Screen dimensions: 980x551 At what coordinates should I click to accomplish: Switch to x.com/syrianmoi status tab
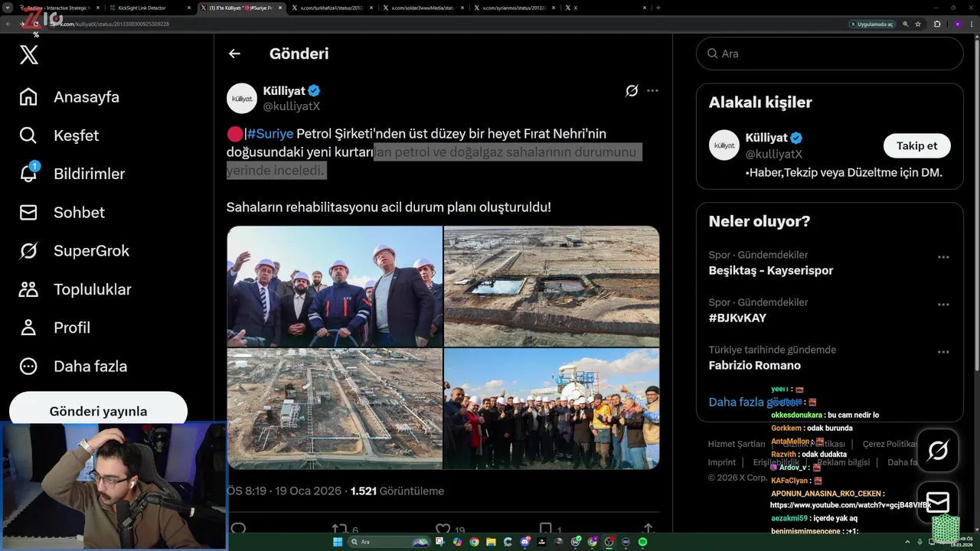515,8
